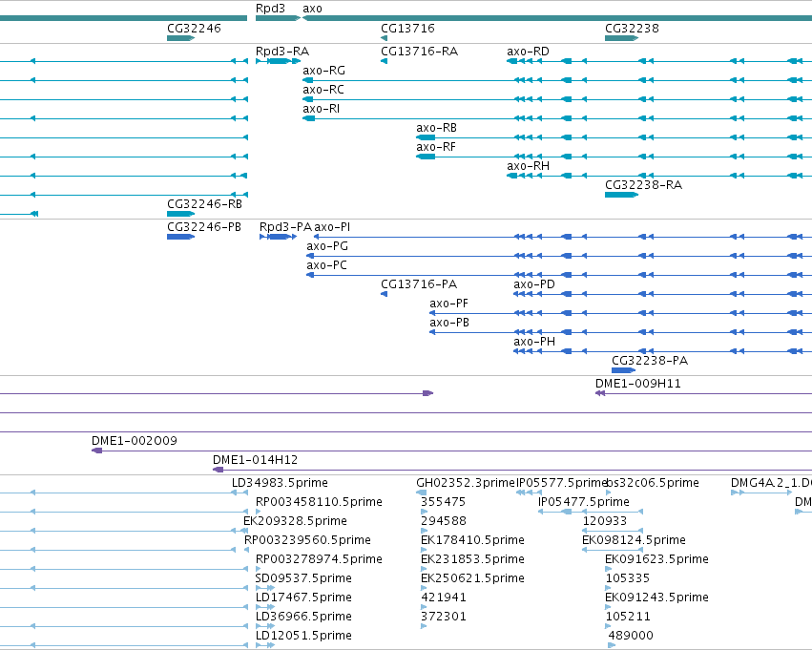Click the DME1-014H12 clone label
The height and width of the screenshot is (650, 812).
click(255, 460)
